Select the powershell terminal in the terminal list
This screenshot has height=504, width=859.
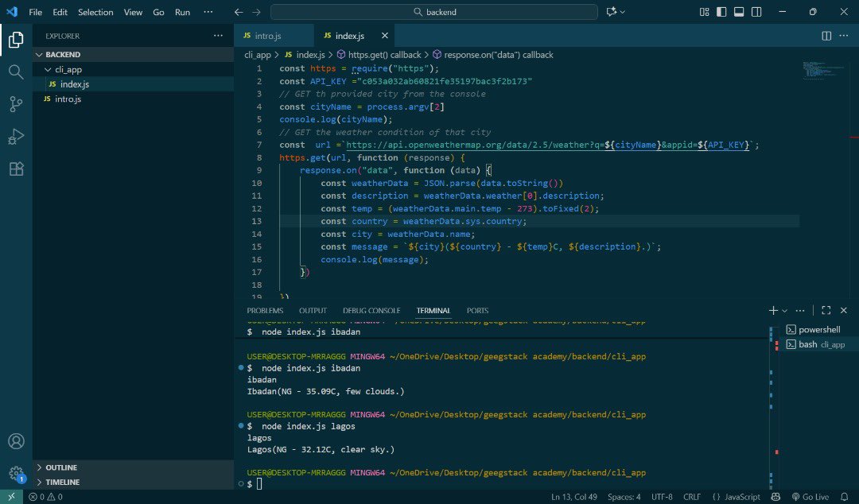[x=814, y=328]
